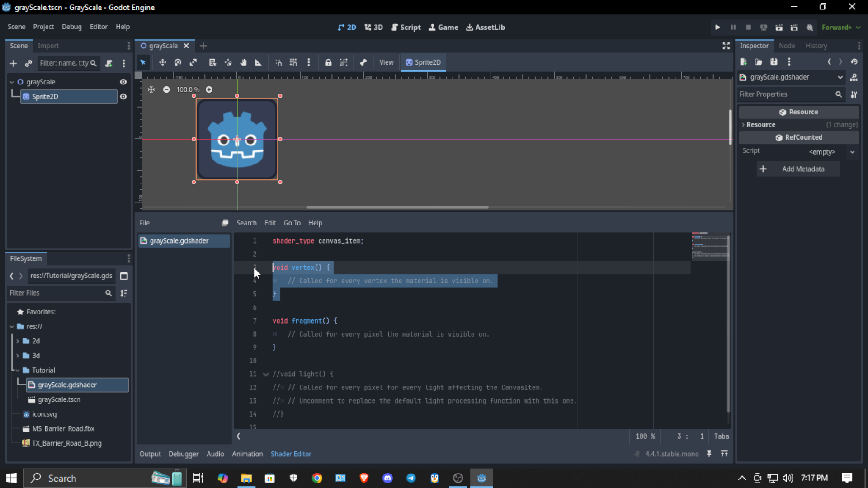The height and width of the screenshot is (488, 868).
Task: Select the Move Mode tool
Action: [162, 62]
